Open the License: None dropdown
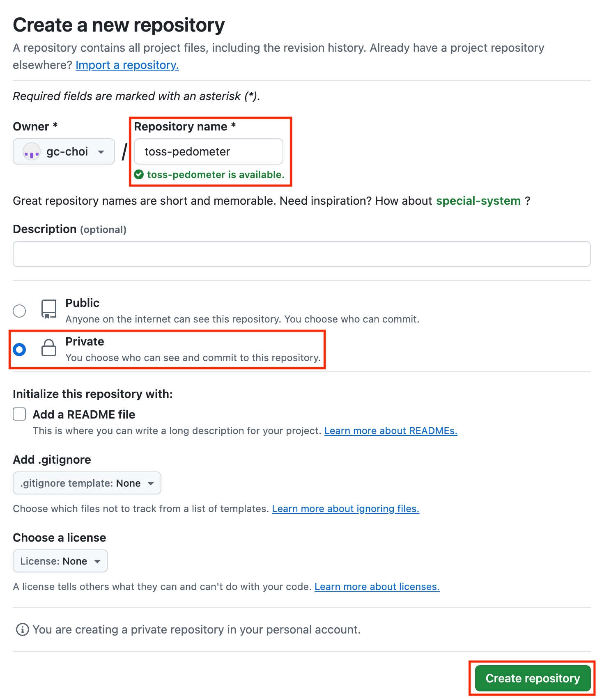Image resolution: width=602 pixels, height=700 pixels. tap(60, 561)
